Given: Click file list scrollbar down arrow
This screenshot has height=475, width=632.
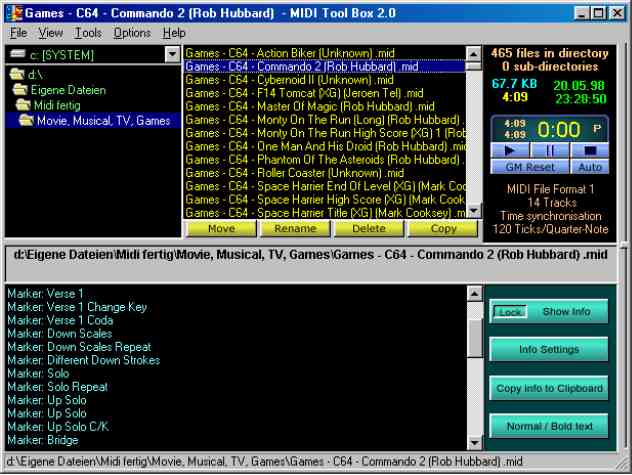Looking at the screenshot, I should pyautogui.click(x=474, y=211).
